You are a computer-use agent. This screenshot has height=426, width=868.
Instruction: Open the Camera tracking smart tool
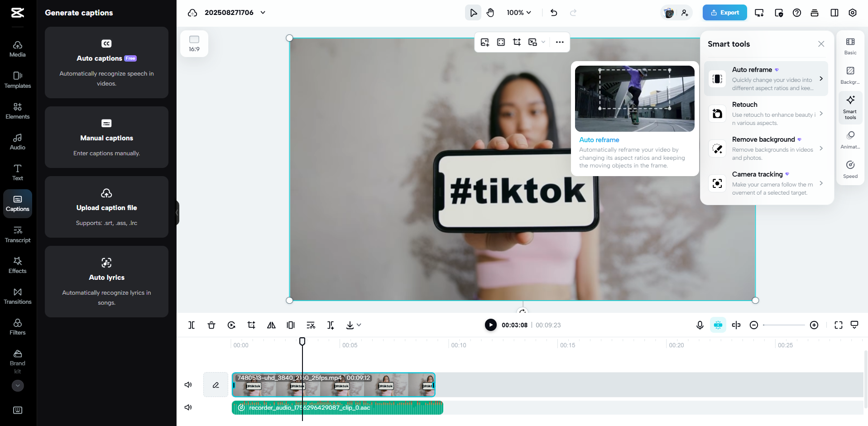click(x=766, y=183)
